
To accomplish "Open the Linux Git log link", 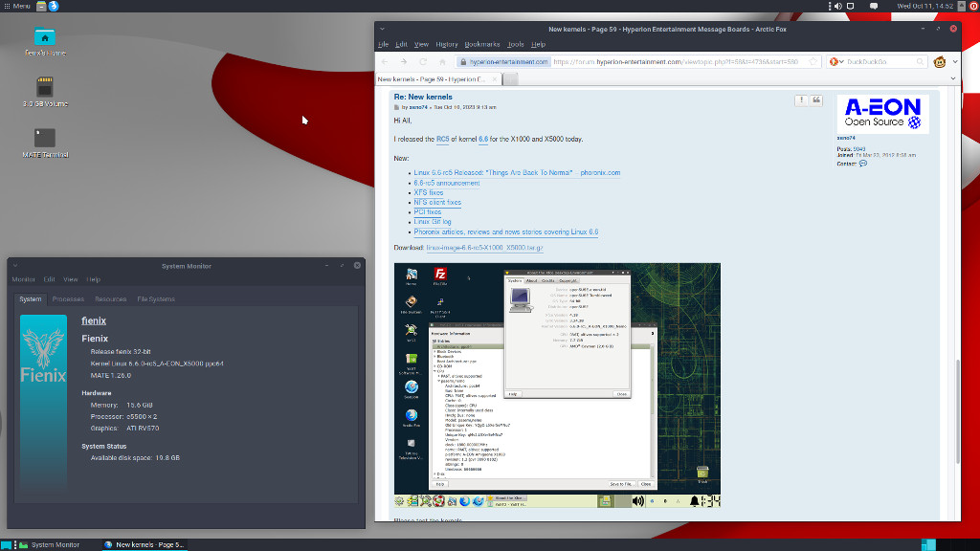I will click(x=433, y=222).
